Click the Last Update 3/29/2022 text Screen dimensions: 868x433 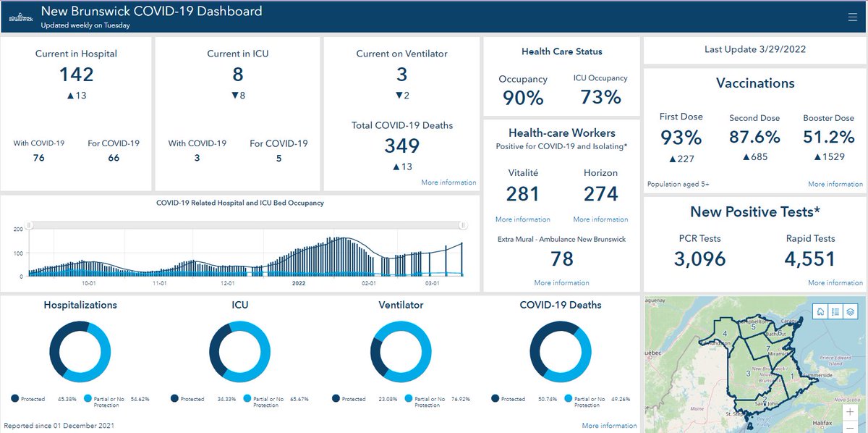pyautogui.click(x=755, y=50)
